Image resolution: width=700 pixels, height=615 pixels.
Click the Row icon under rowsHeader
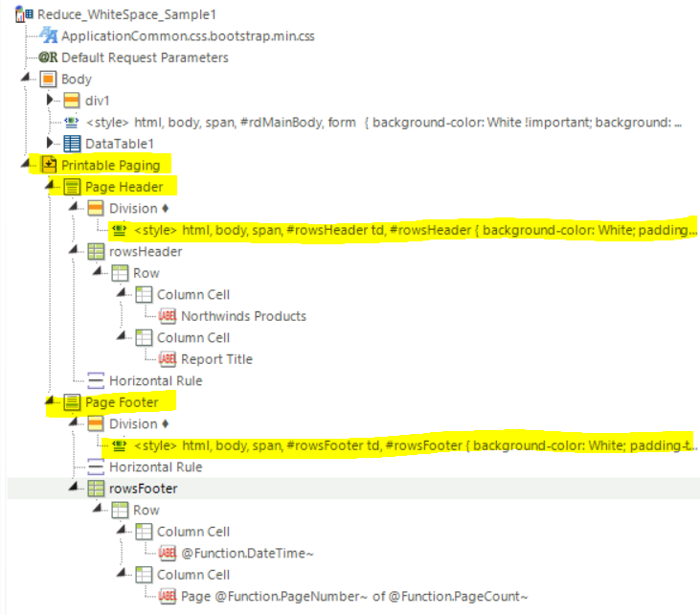120,273
